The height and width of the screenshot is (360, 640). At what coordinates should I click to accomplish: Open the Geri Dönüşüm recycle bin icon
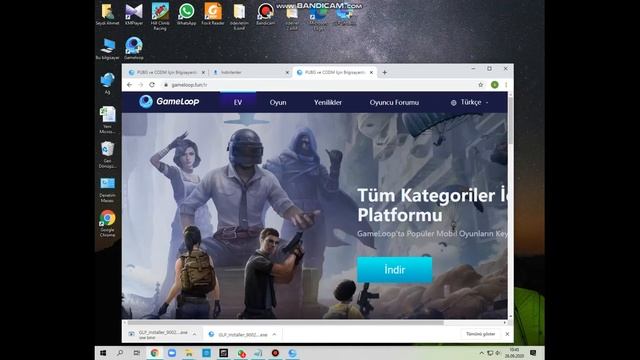click(x=107, y=155)
